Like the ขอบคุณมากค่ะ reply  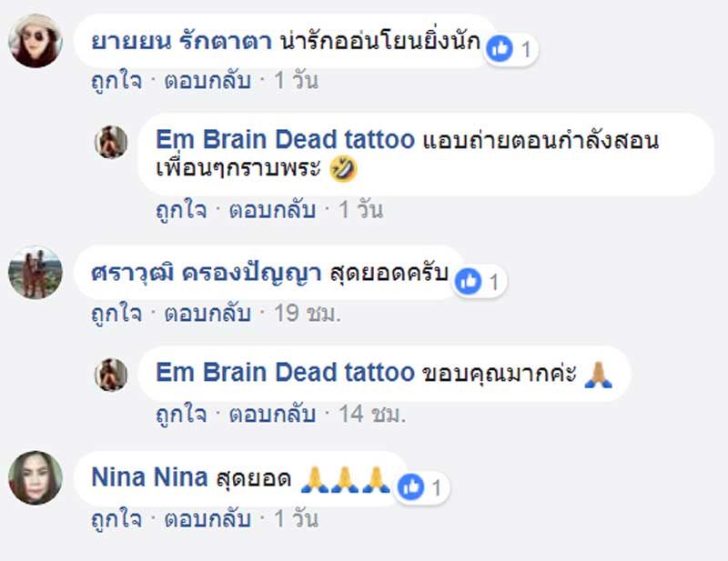(181, 415)
